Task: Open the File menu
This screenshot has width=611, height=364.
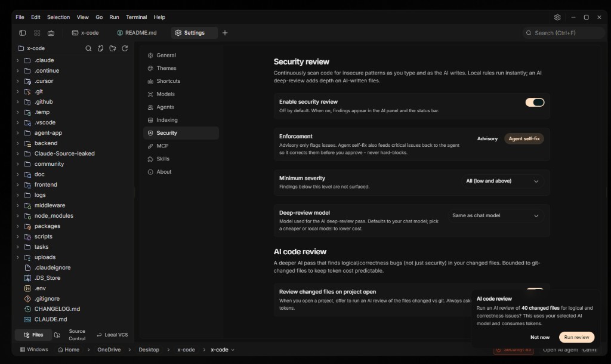Action: point(20,17)
